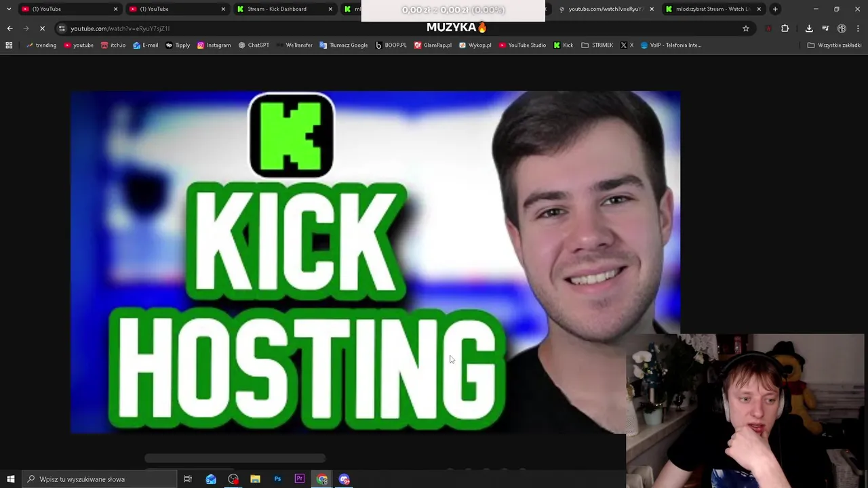Switch to the youtube.com/watch tab
Screen dimensions: 868x488
(605, 9)
